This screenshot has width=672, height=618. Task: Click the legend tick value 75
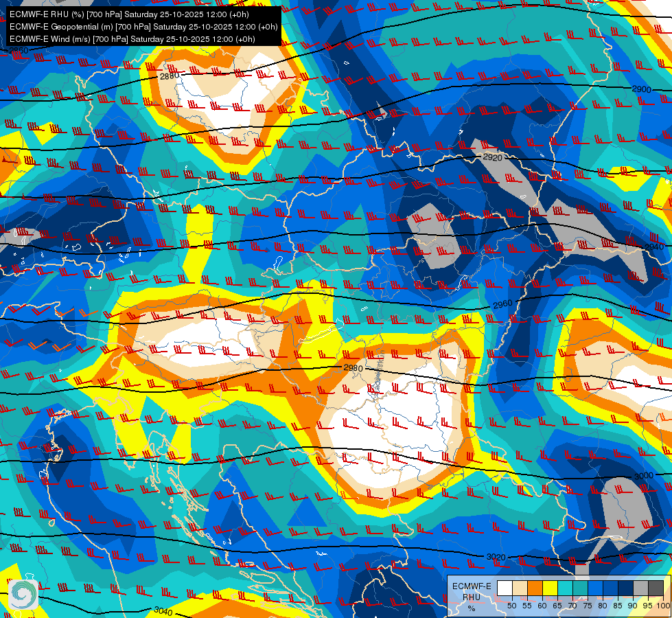click(x=588, y=606)
